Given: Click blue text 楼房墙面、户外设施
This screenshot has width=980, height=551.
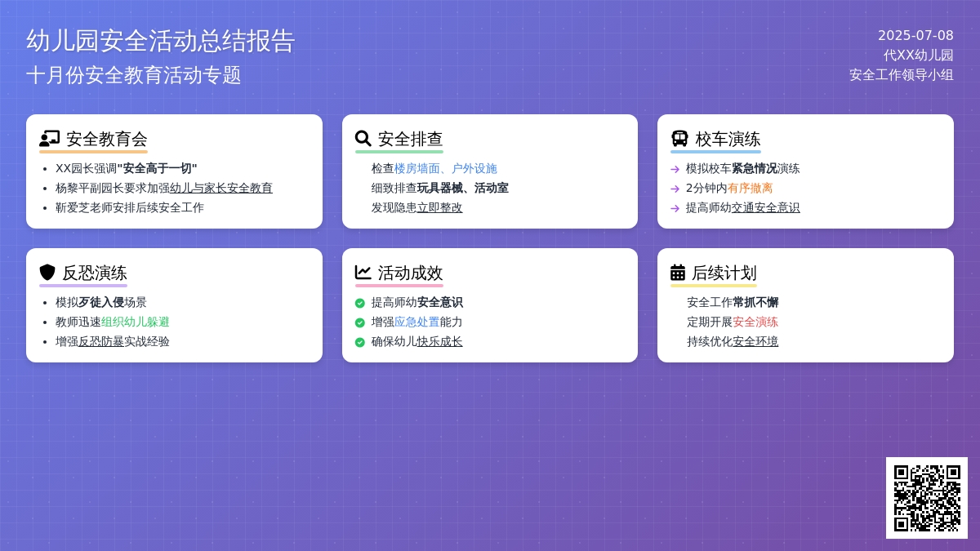Looking at the screenshot, I should tap(446, 168).
